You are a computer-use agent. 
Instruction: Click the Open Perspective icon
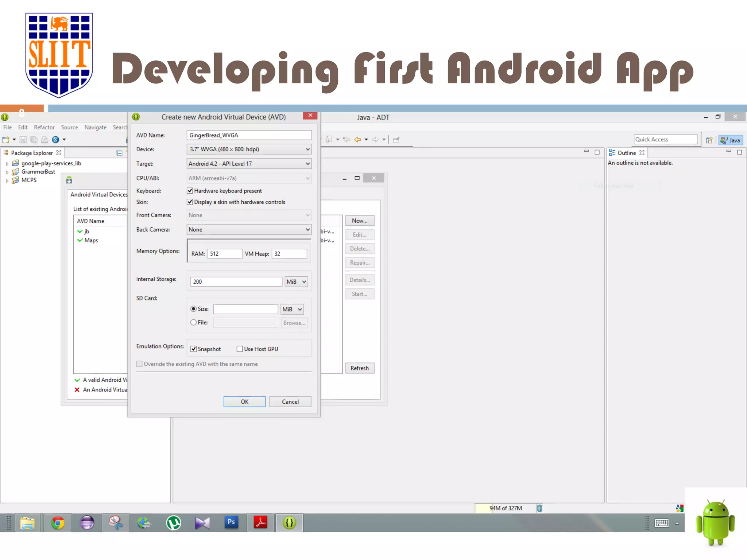click(709, 140)
